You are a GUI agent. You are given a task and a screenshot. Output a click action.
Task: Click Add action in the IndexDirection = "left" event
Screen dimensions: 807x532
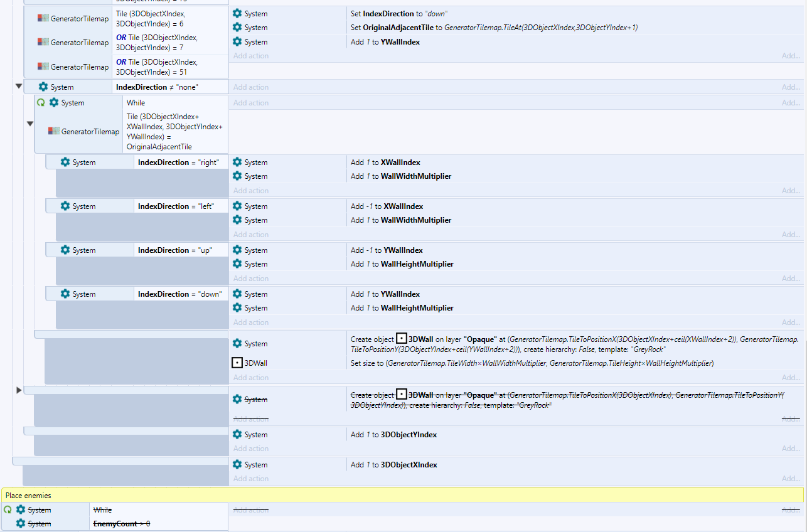pos(251,235)
